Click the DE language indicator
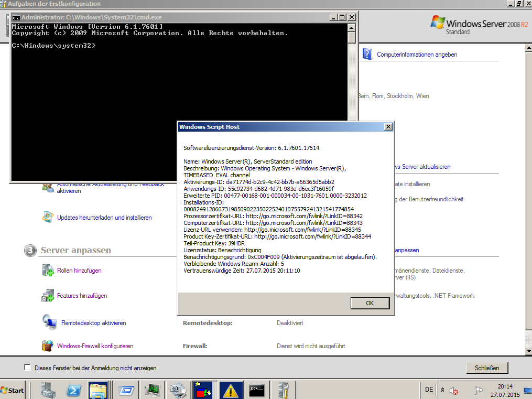This screenshot has height=399, width=532. coord(429,390)
